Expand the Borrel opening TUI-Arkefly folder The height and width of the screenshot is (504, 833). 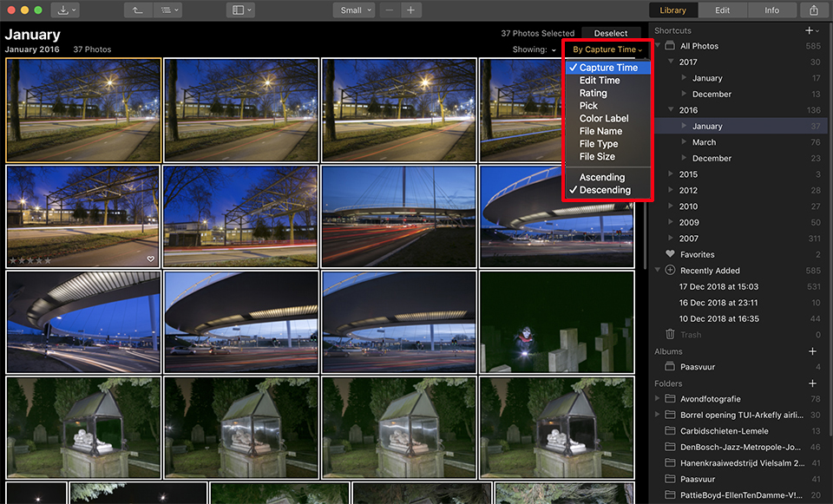(658, 415)
